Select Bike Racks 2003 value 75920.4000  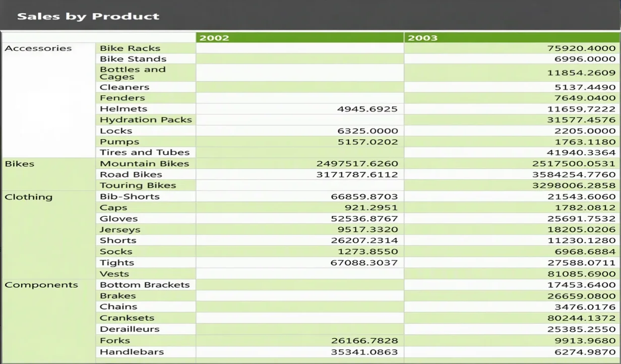coord(582,48)
